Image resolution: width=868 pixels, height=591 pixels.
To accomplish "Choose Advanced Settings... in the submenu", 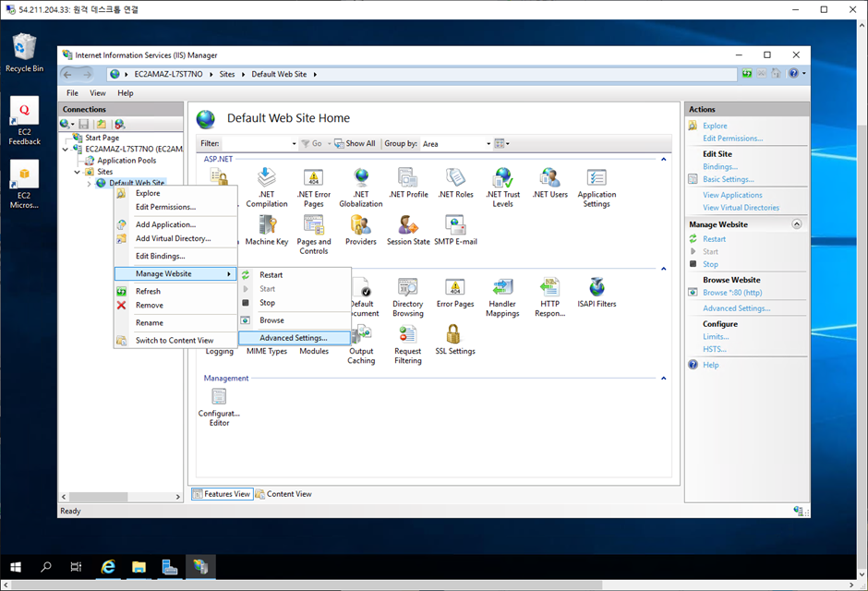I will coord(294,338).
